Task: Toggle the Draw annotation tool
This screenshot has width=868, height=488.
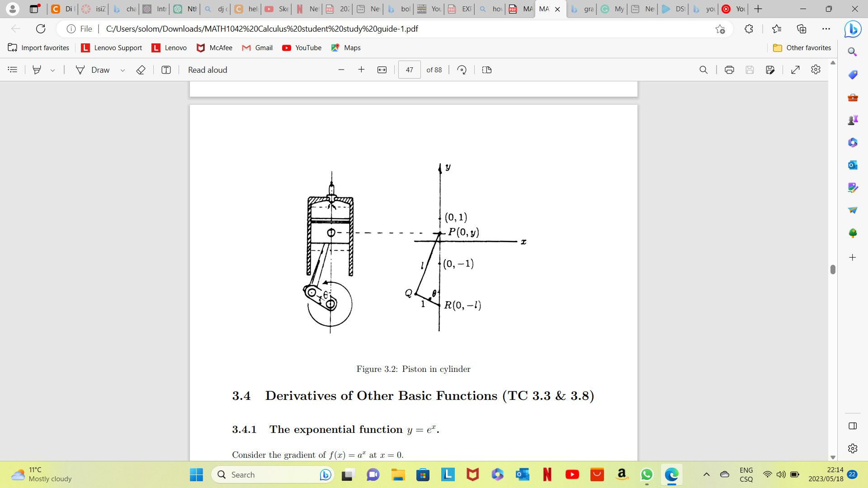Action: (x=94, y=70)
